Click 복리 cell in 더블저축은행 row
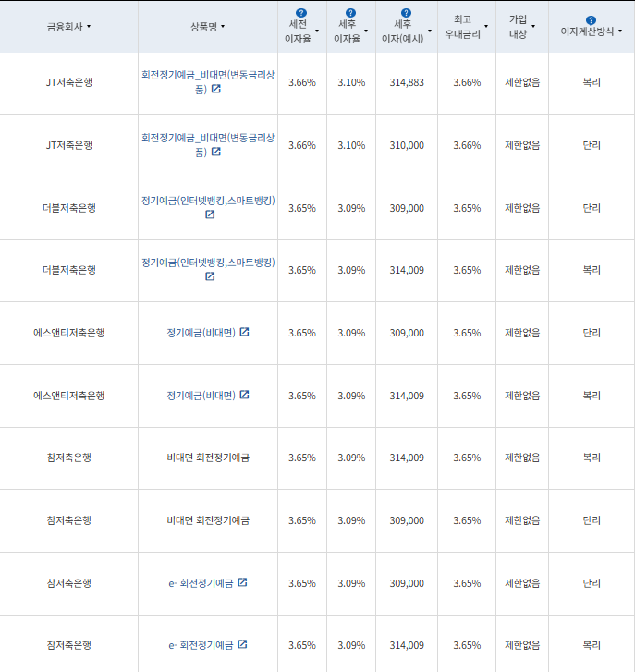The width and height of the screenshot is (635, 672). click(592, 270)
